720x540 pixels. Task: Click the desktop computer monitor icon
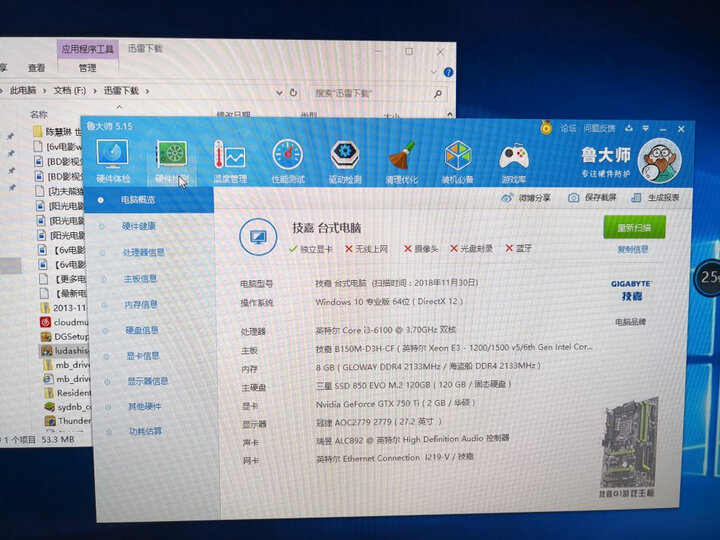click(258, 237)
